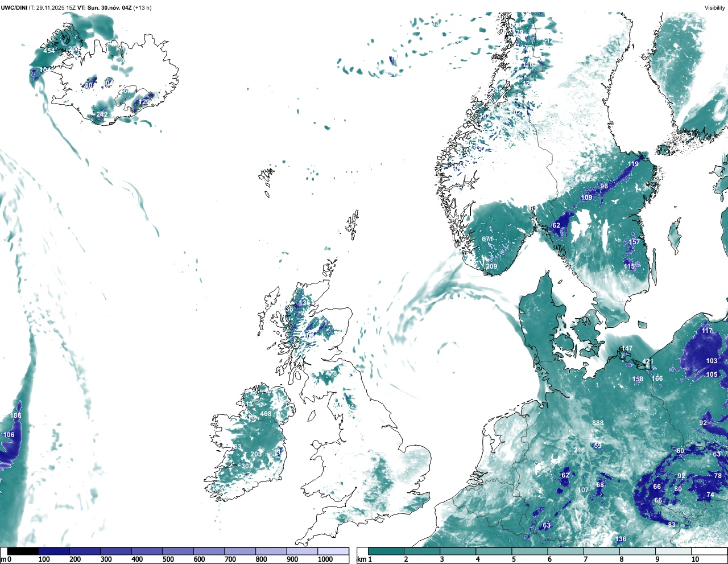Click the '119' value in Sweden
Image resolution: width=728 pixels, height=564 pixels.
point(633,164)
